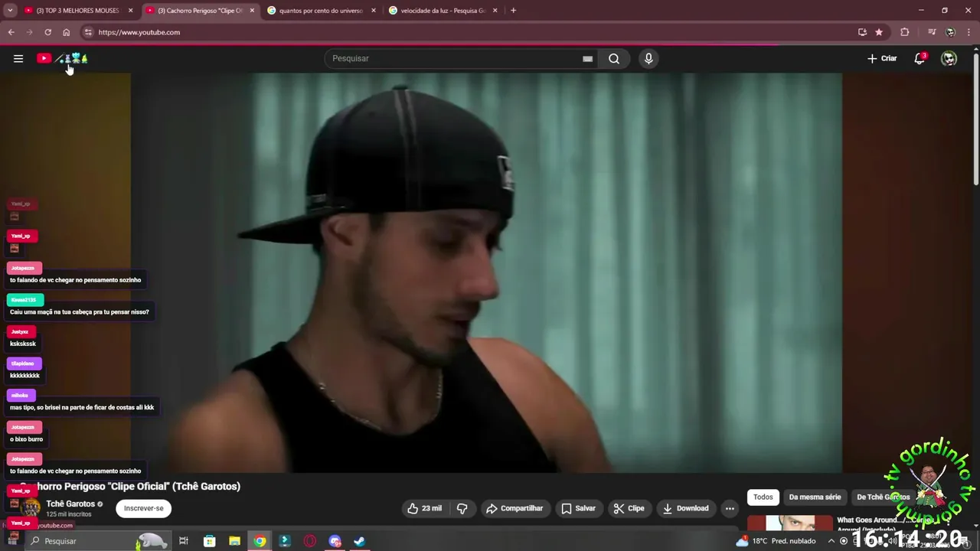Click the Criar button
The image size is (980, 551).
882,58
